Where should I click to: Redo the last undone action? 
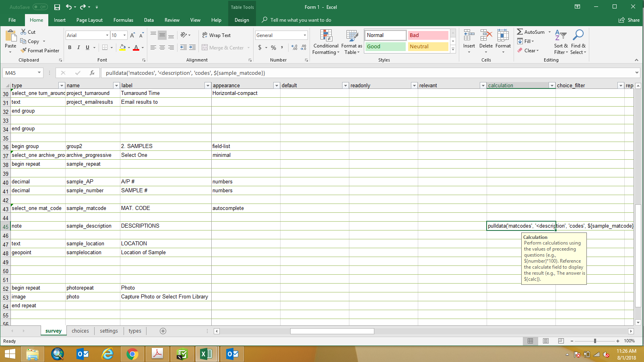[83, 7]
